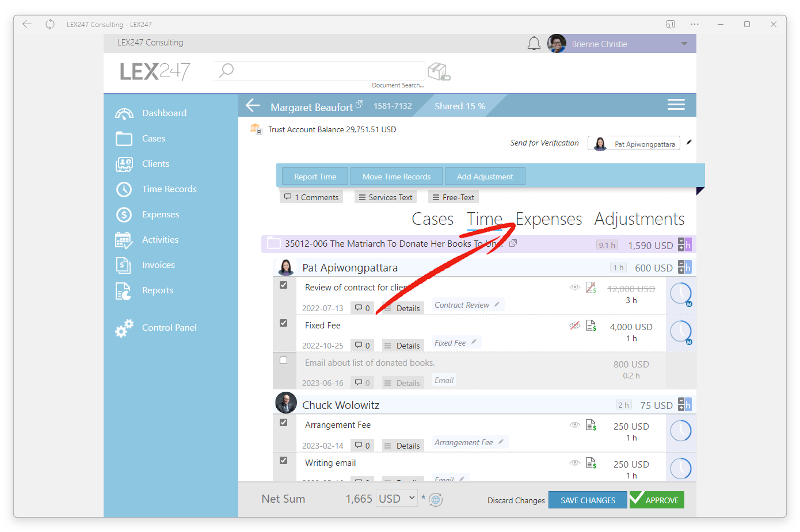Click the invoice document icon on Fixed Fee row

point(591,326)
